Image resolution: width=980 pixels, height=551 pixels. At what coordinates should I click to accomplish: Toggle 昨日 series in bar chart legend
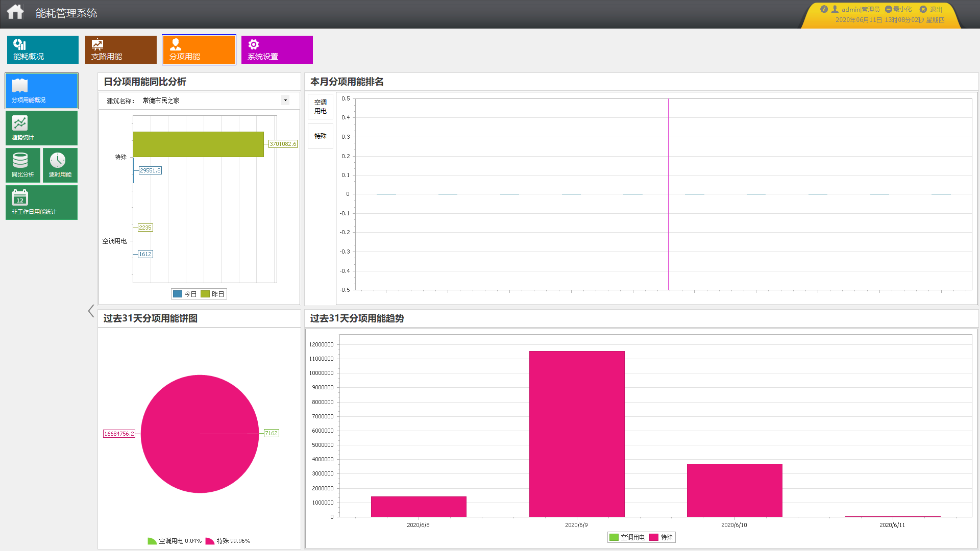coord(212,294)
